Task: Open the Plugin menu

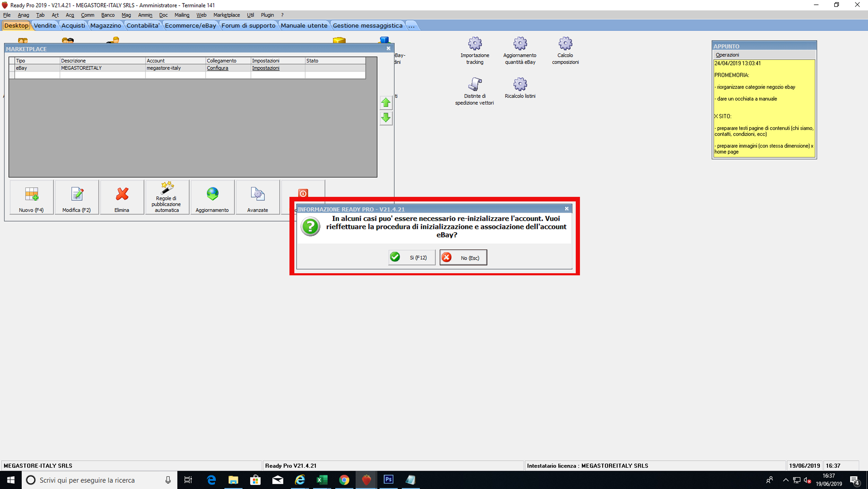Action: click(267, 15)
